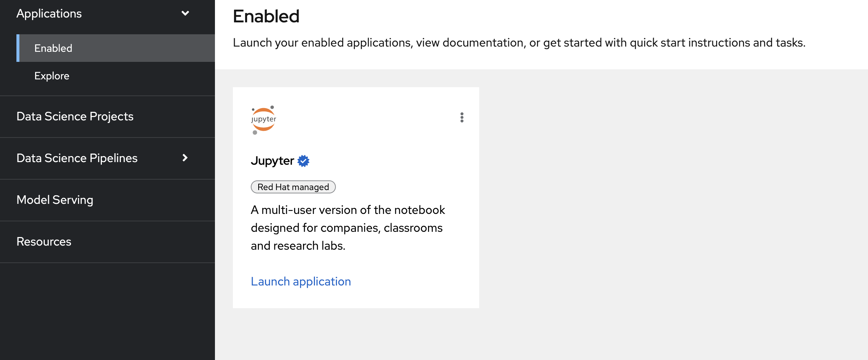Click the multi-user notebook description text
Viewport: 868px width, 360px height.
pyautogui.click(x=347, y=228)
